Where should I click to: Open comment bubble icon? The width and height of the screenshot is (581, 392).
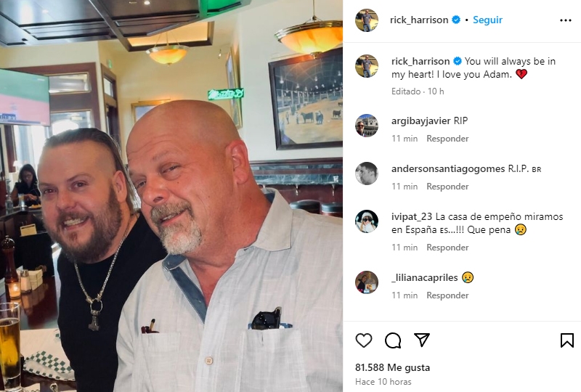(393, 340)
